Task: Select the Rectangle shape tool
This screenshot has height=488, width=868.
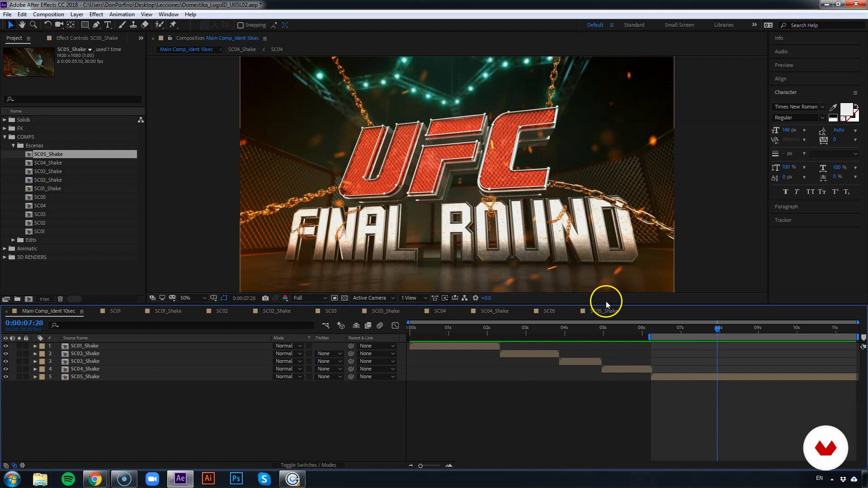Action: (x=85, y=25)
